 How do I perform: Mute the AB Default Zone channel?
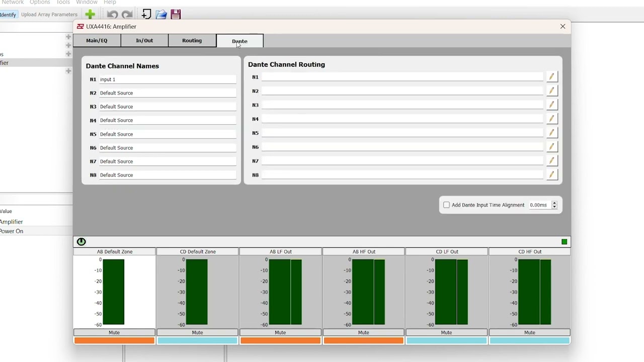pyautogui.click(x=114, y=332)
